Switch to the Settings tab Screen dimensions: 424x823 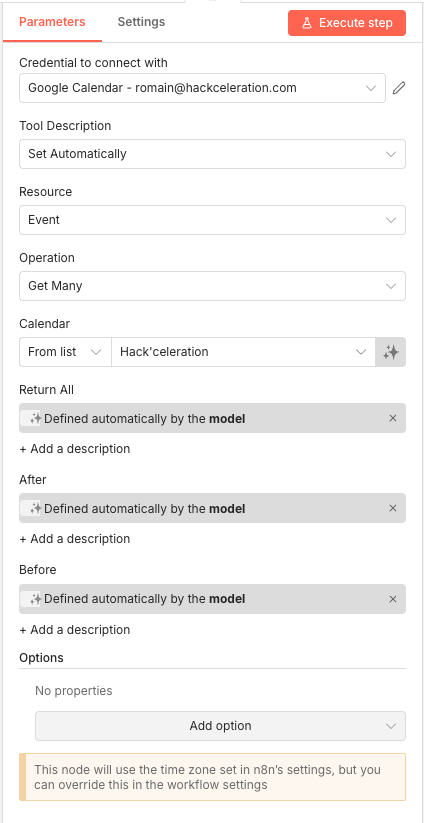coord(141,22)
